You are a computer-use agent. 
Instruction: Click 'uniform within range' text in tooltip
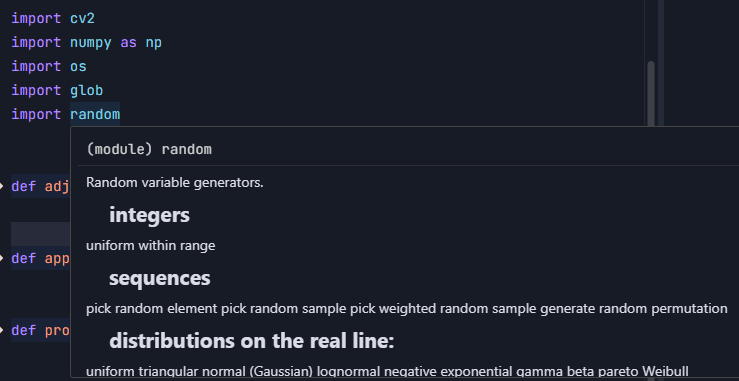tap(151, 246)
